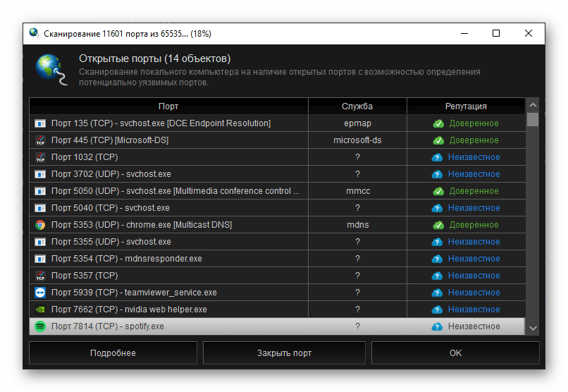
Task: Sort by the Репутация column header
Action: click(466, 106)
